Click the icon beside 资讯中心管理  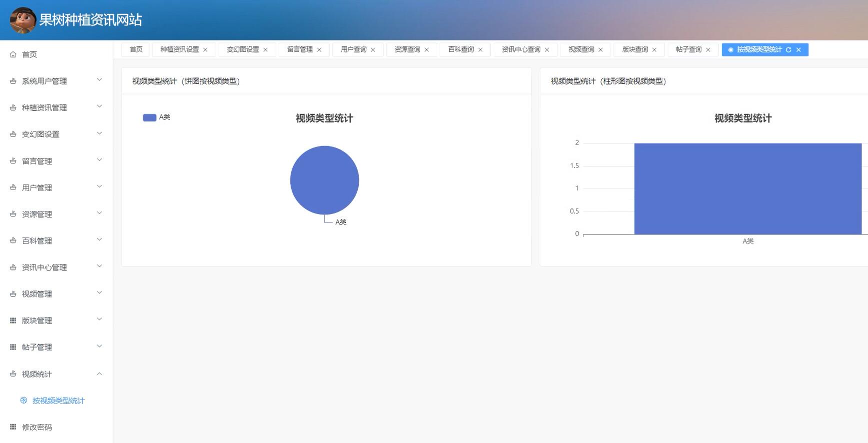point(13,267)
